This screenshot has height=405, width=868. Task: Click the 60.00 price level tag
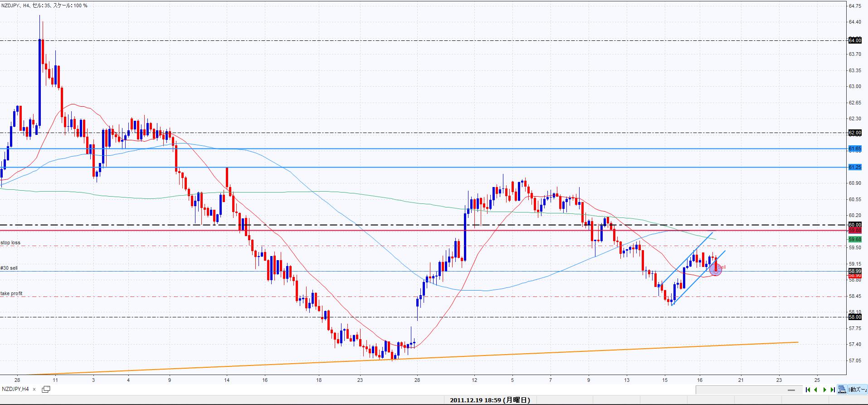pos(855,225)
